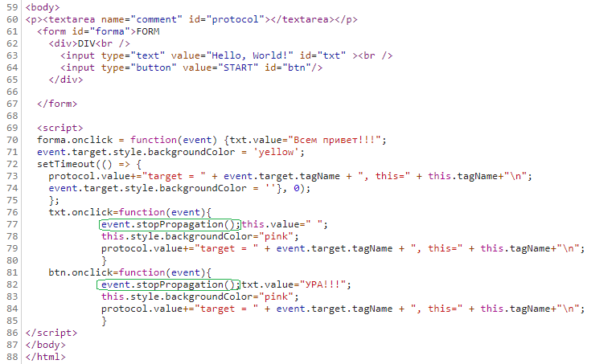This screenshot has width=616, height=364.
Task: Click the closing </div> tag
Action: pyautogui.click(x=66, y=80)
